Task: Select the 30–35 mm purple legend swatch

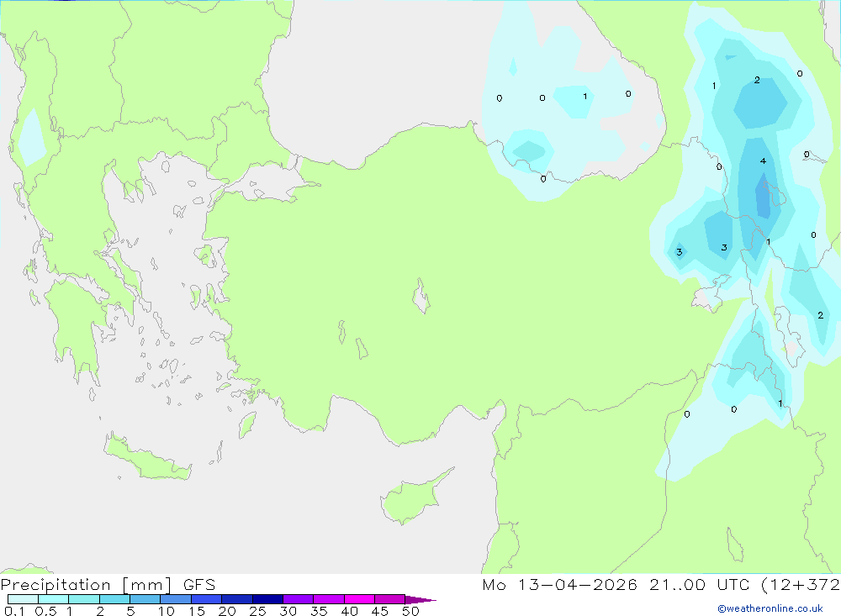Action: [299, 599]
